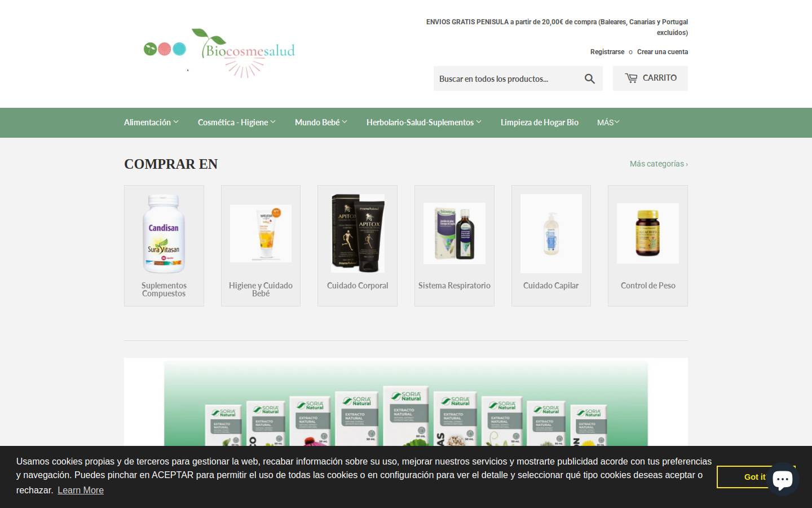Open the Control de Peso jar thumbnail

click(x=648, y=234)
